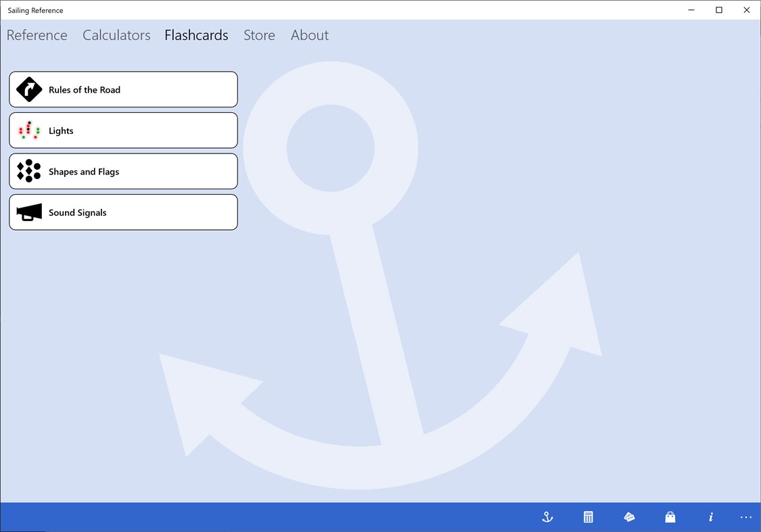
Task: Select the Flashcards menu item
Action: (196, 35)
